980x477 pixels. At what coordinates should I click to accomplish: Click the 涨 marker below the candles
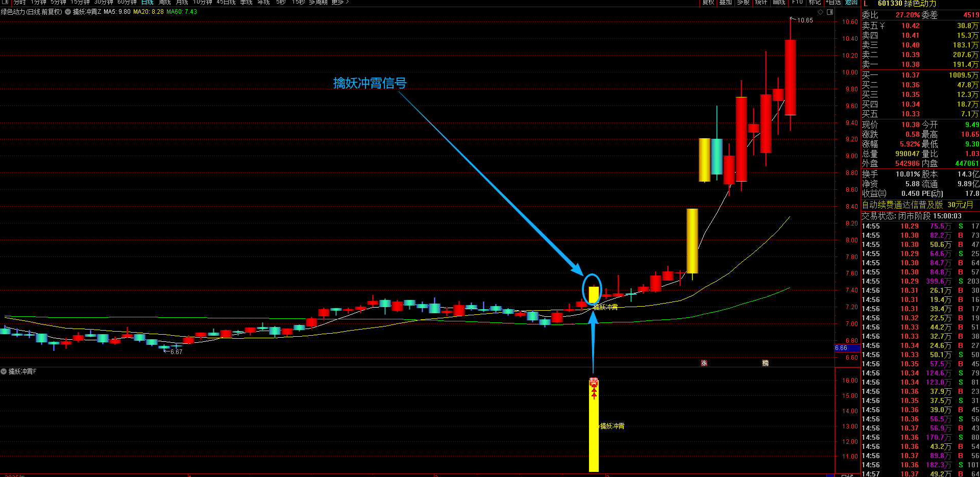point(704,363)
